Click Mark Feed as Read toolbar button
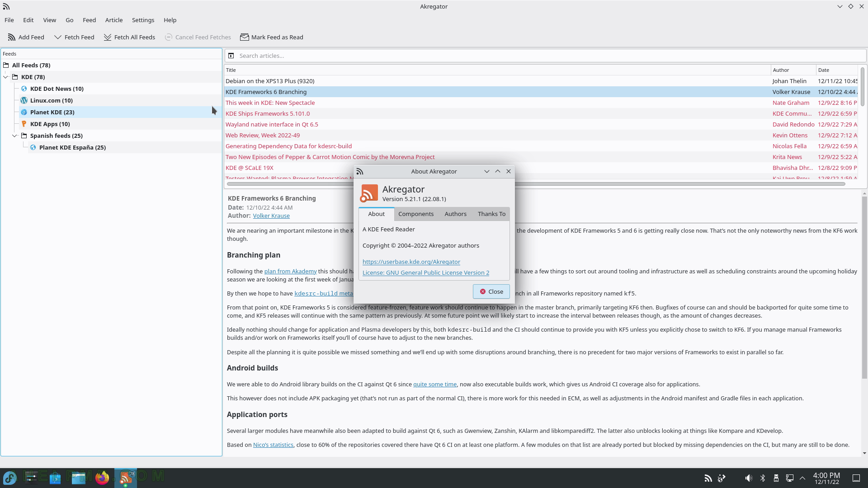Viewport: 868px width, 488px height. click(272, 37)
